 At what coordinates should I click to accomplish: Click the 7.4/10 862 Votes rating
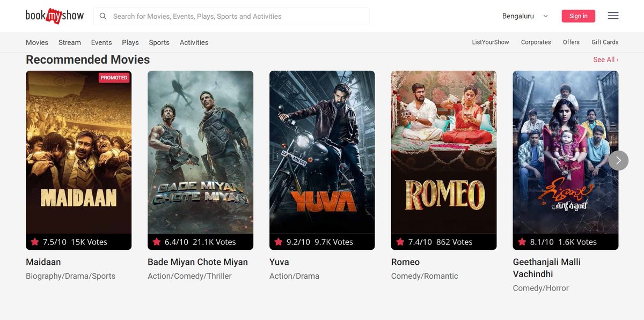coord(440,242)
